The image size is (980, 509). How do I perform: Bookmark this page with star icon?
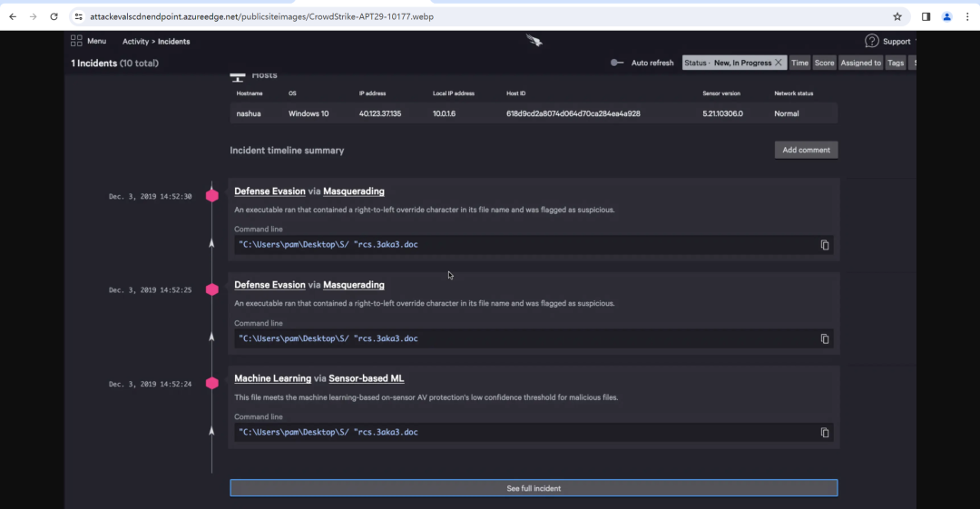pyautogui.click(x=897, y=17)
